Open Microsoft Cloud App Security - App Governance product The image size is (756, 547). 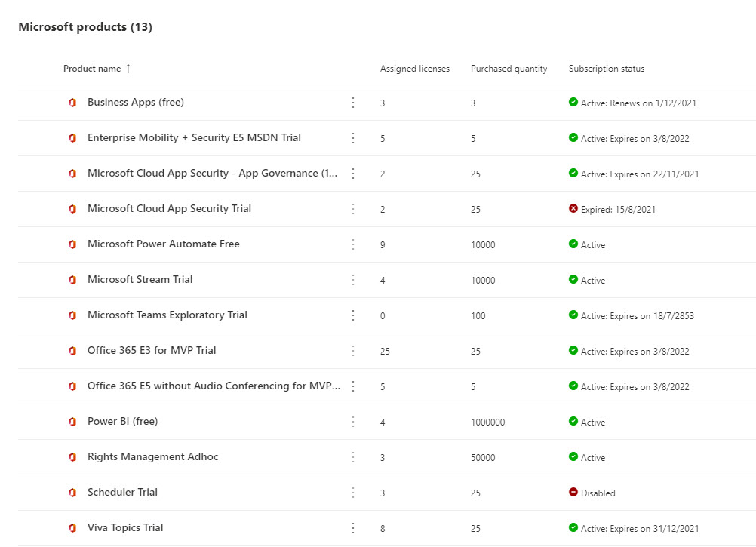(212, 173)
